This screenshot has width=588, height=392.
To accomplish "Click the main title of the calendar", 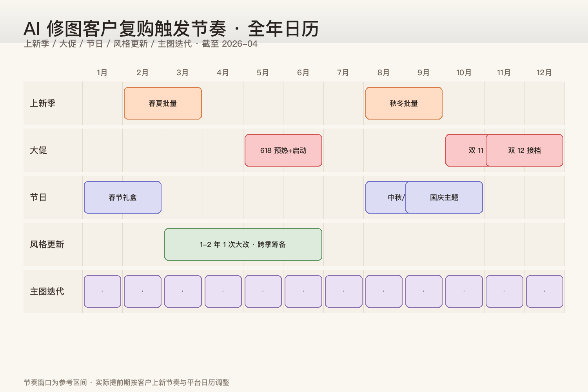I will pyautogui.click(x=171, y=27).
